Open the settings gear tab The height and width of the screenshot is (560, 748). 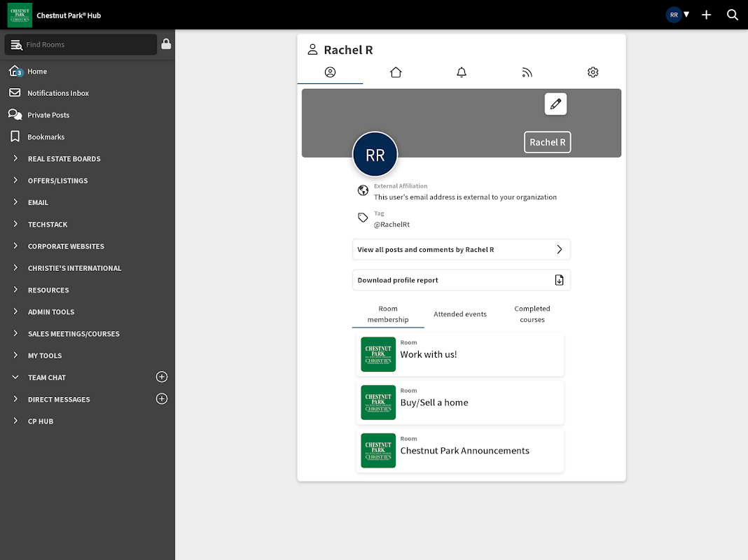click(x=593, y=72)
